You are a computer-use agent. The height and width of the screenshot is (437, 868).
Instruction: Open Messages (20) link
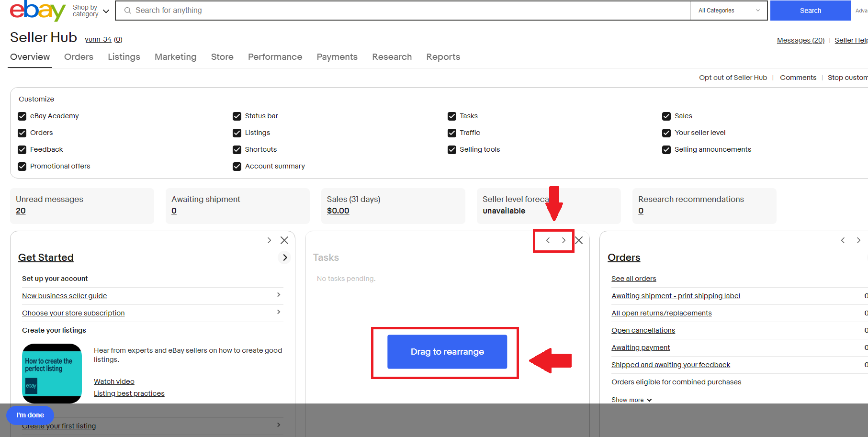tap(800, 40)
